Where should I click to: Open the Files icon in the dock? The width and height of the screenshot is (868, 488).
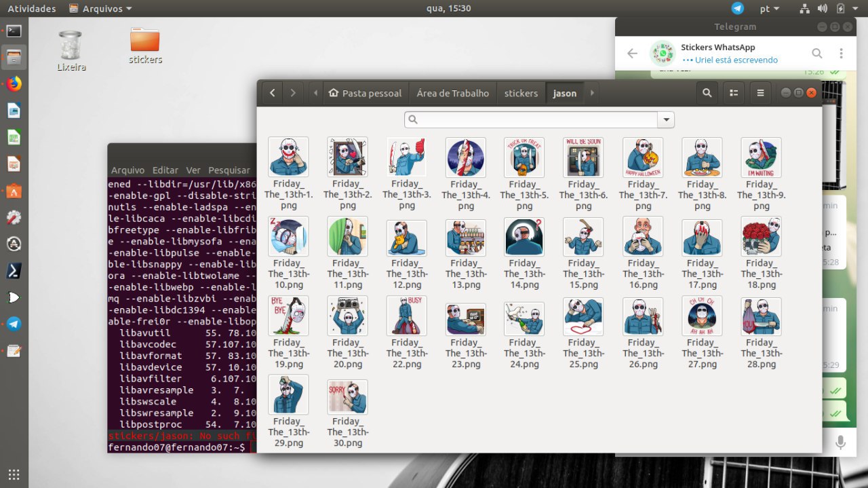pos(14,58)
